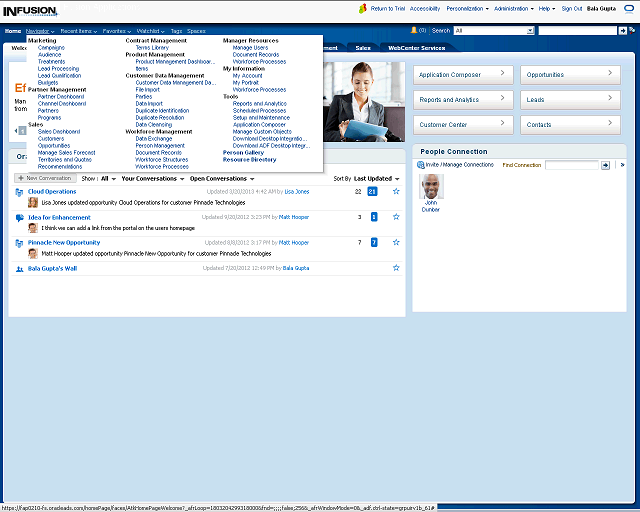640x512 pixels.
Task: Select Application Composer under Tools in Navigator
Action: tap(259, 124)
